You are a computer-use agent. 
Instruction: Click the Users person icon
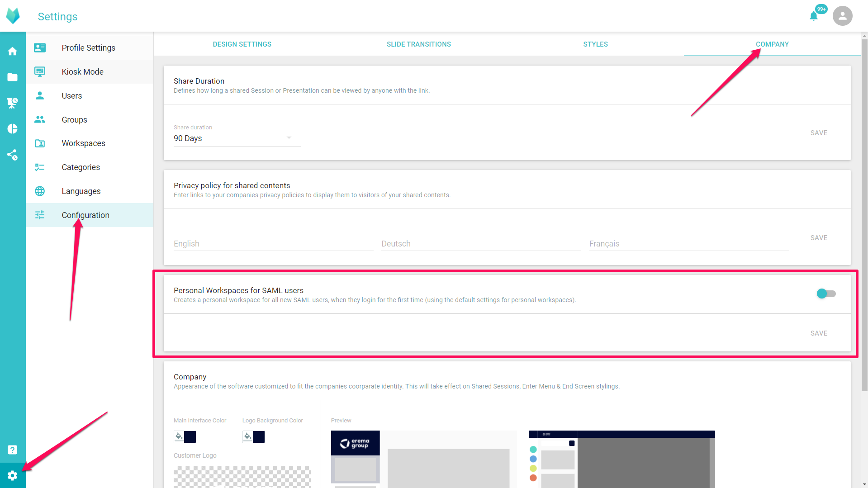pos(40,95)
